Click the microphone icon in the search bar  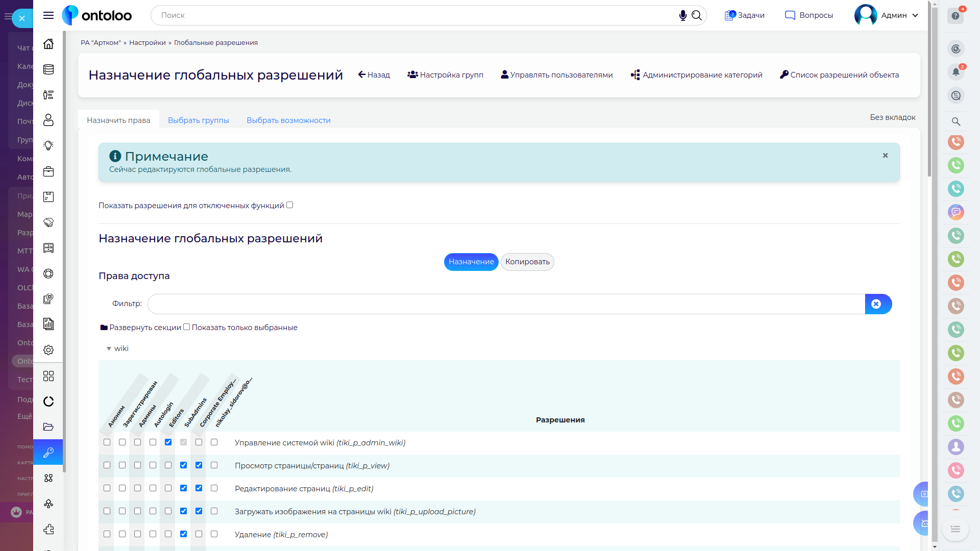click(x=682, y=15)
